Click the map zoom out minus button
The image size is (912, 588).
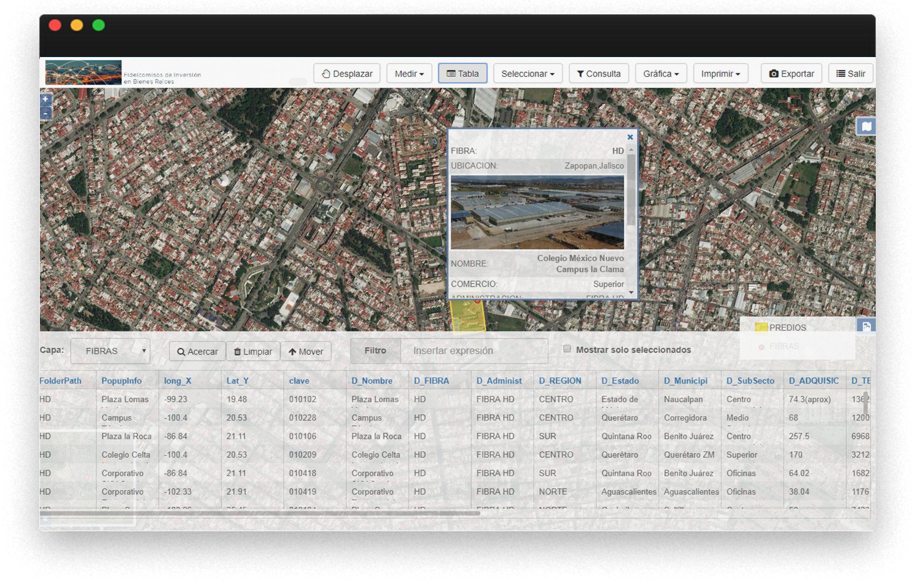coord(45,113)
